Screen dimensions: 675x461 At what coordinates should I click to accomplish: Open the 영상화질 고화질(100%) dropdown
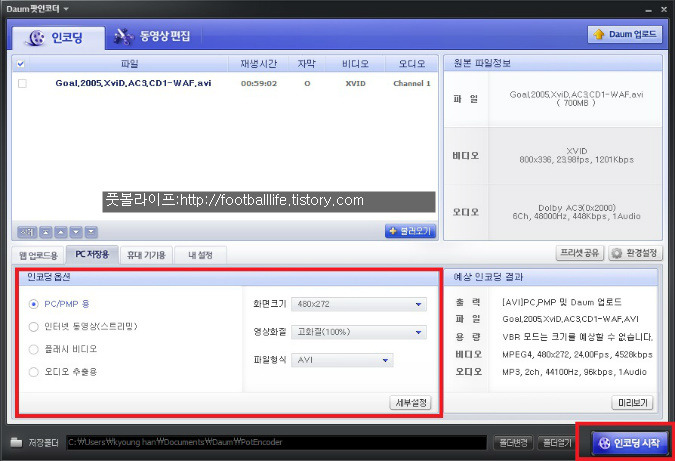click(x=359, y=332)
